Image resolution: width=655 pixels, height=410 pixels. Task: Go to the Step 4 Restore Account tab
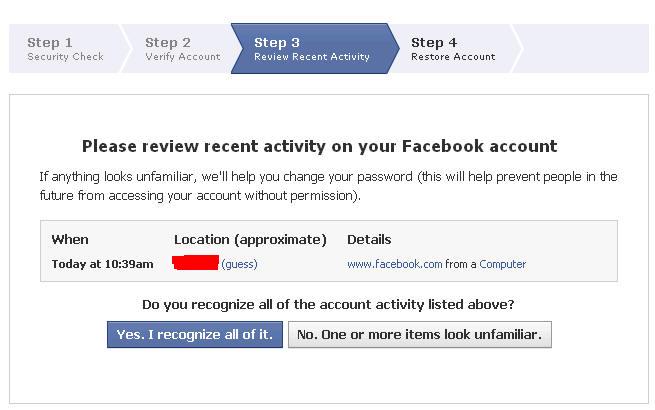(x=453, y=49)
